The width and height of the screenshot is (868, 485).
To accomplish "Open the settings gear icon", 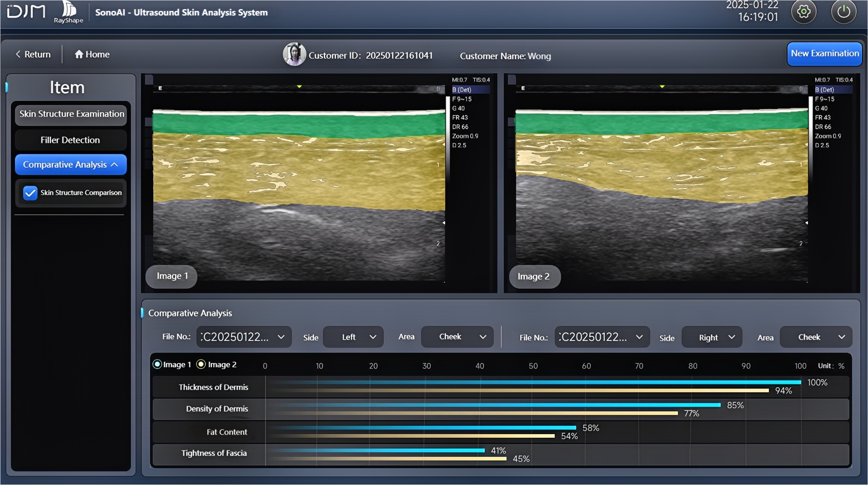I will (x=803, y=12).
